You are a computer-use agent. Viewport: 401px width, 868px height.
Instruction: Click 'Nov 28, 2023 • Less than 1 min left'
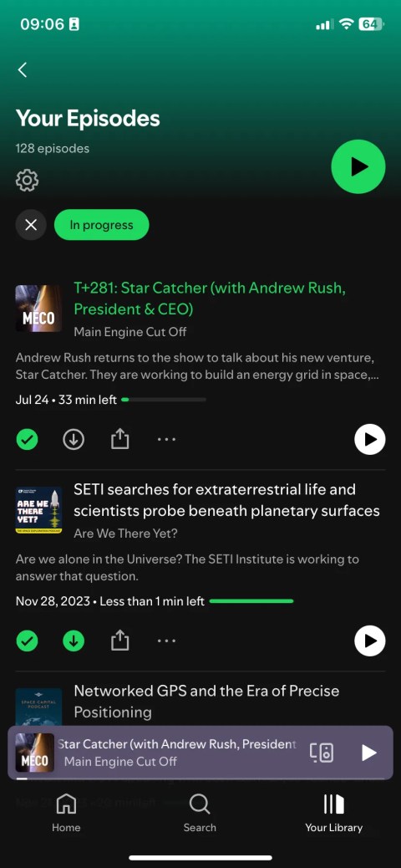tap(110, 601)
